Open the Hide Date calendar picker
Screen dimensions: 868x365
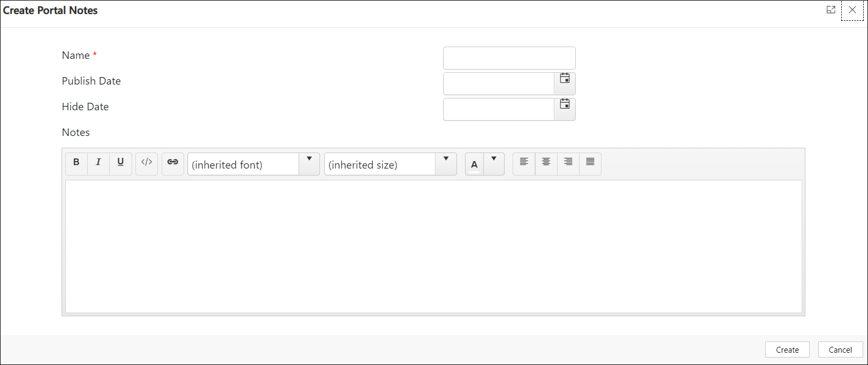pos(565,105)
